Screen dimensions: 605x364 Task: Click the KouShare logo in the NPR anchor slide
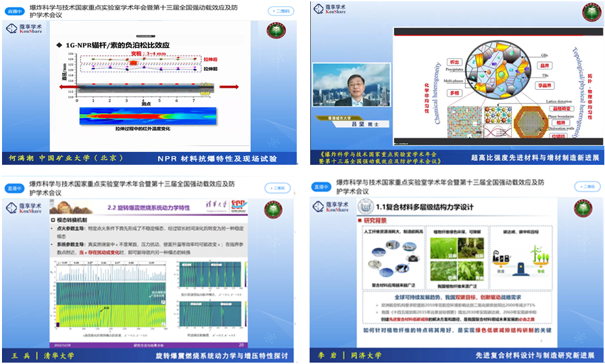point(25,30)
